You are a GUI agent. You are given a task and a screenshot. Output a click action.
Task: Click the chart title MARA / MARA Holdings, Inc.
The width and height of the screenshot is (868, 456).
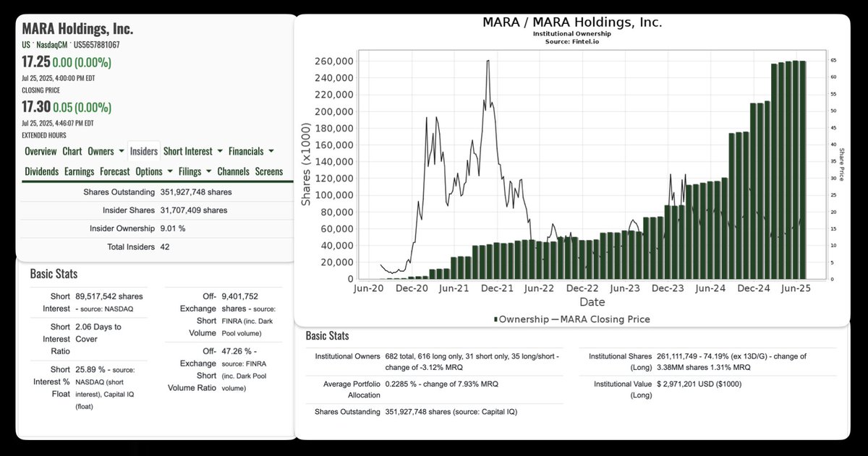pyautogui.click(x=572, y=22)
